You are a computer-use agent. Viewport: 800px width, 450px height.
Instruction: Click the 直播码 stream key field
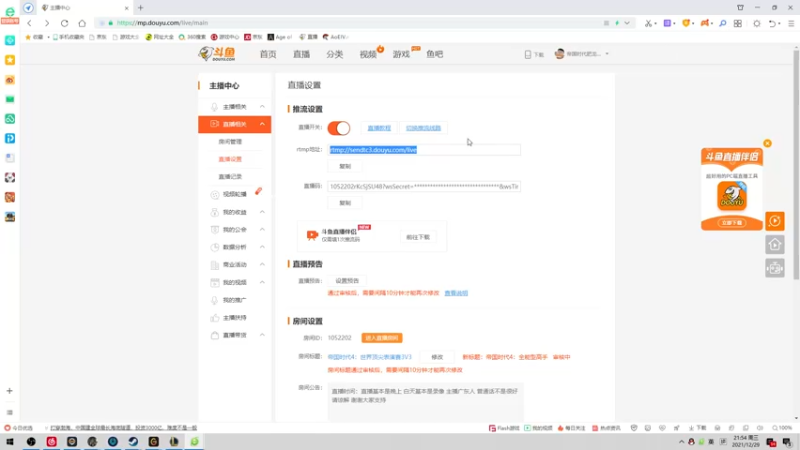424,186
